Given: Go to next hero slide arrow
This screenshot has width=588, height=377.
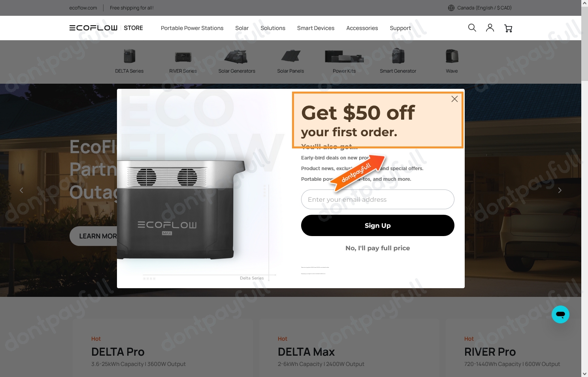Looking at the screenshot, I should click(560, 190).
